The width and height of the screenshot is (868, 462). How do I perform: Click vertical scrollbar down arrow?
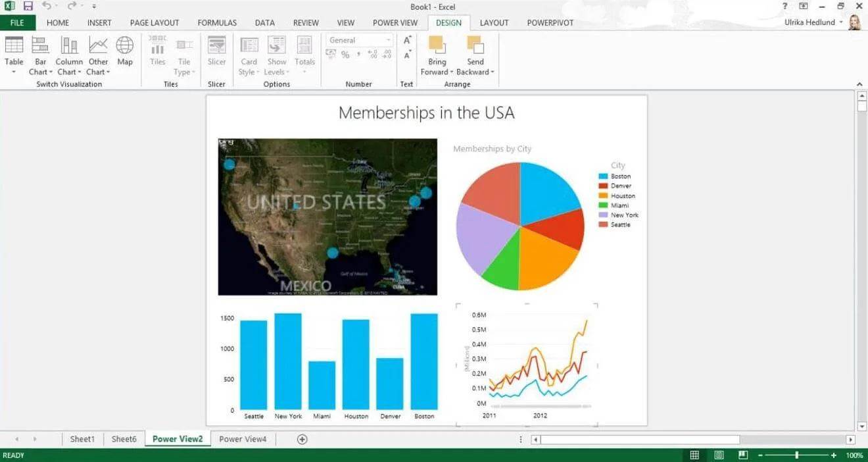pyautogui.click(x=862, y=426)
